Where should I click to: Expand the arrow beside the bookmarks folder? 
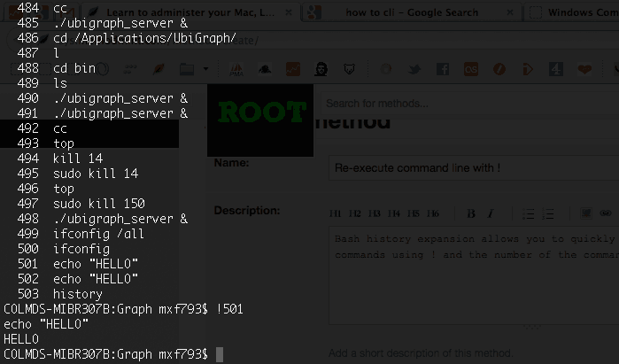point(205,69)
